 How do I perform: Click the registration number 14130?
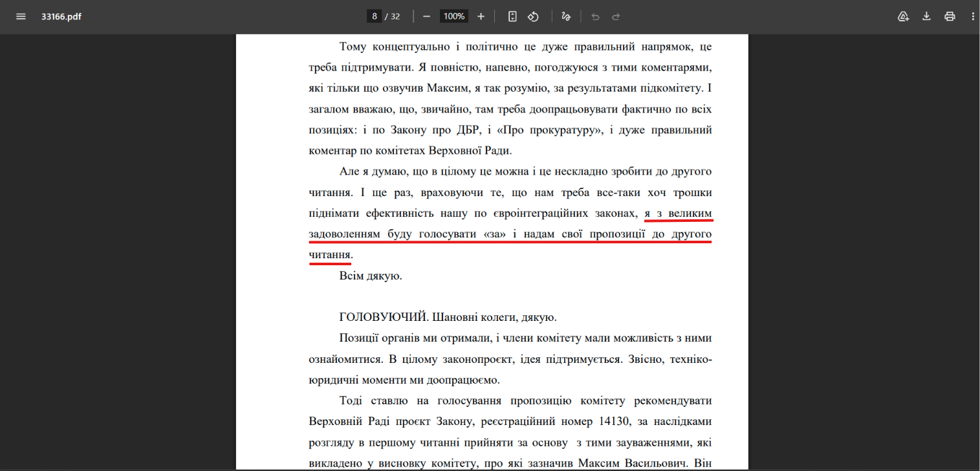(615, 422)
